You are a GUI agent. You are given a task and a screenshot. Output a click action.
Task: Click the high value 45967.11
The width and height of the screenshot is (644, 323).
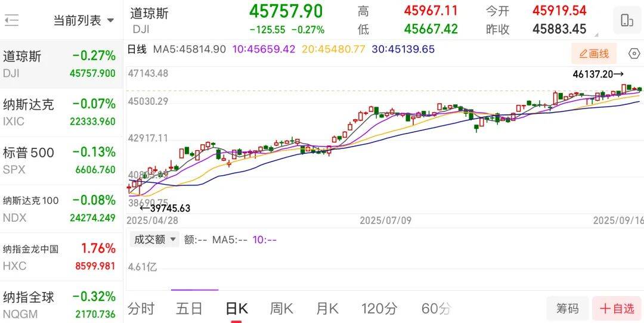pyautogui.click(x=431, y=10)
